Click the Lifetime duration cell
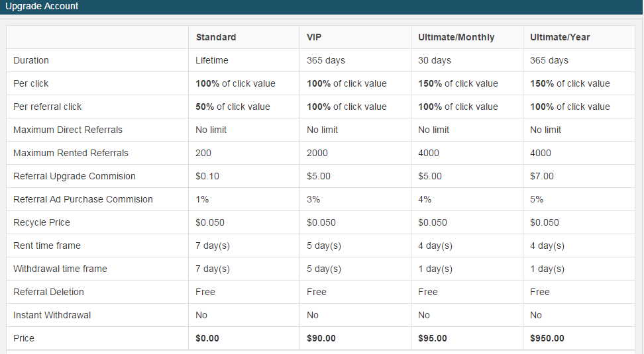Screen dimensions: 644x354 (212, 60)
